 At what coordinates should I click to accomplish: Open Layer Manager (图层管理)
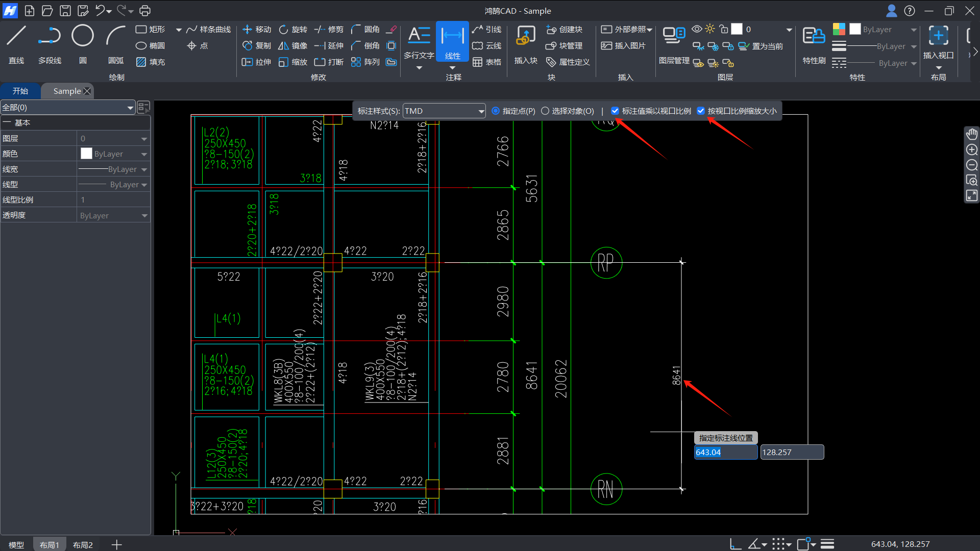point(674,37)
